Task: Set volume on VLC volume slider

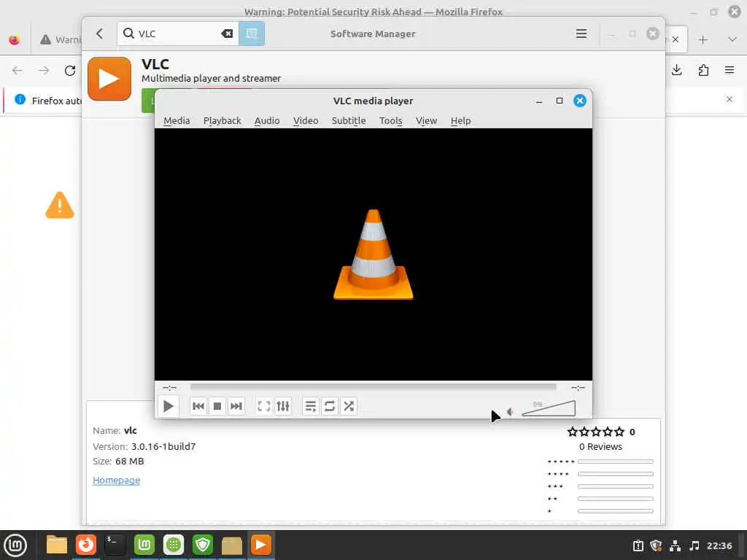Action: coord(549,408)
